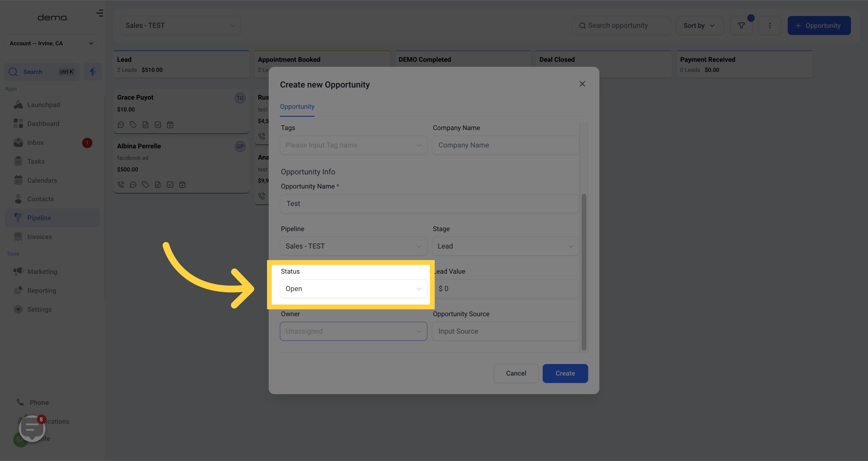Image resolution: width=868 pixels, height=461 pixels.
Task: Expand the Owner dropdown showing Unassigned
Action: pyautogui.click(x=353, y=331)
